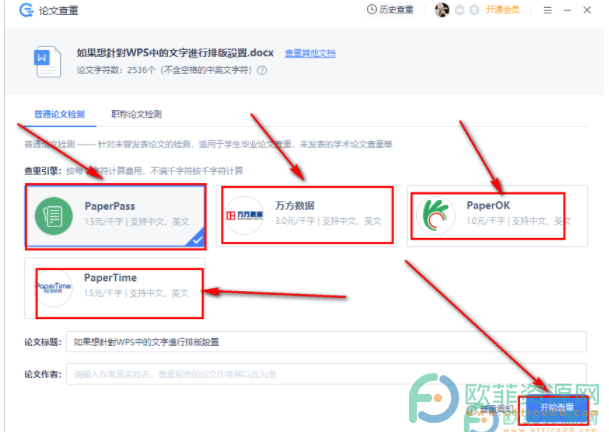Click the user avatar picture
This screenshot has width=609, height=432.
pyautogui.click(x=442, y=10)
